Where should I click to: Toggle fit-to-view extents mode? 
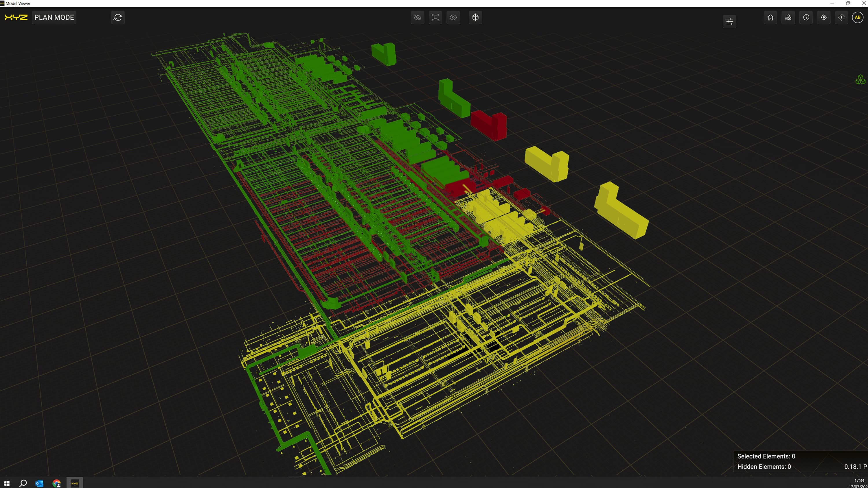tap(435, 17)
